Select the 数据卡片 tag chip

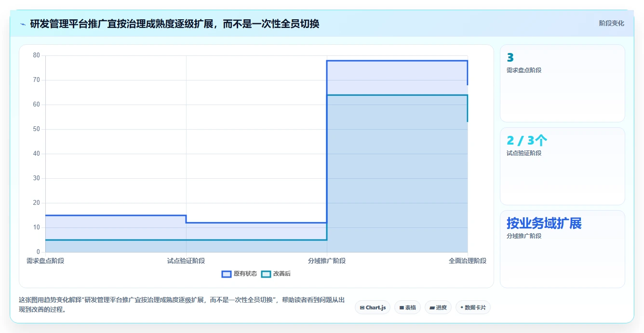473,307
